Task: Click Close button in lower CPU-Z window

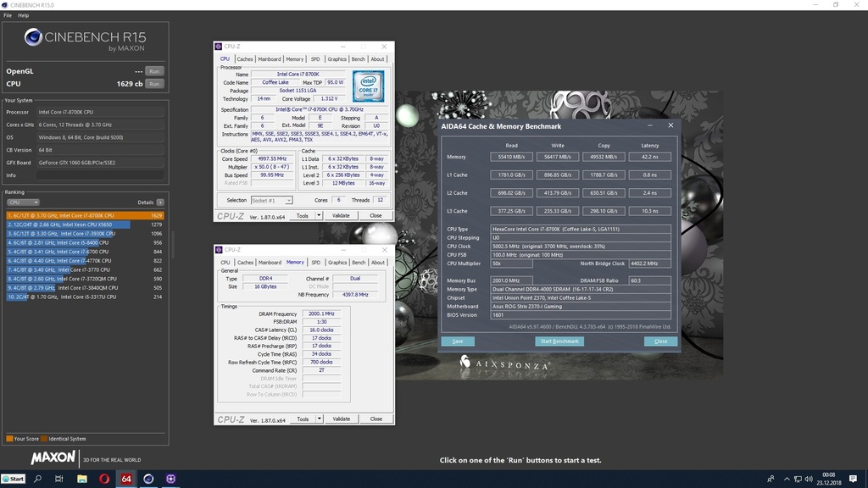Action: tap(376, 419)
